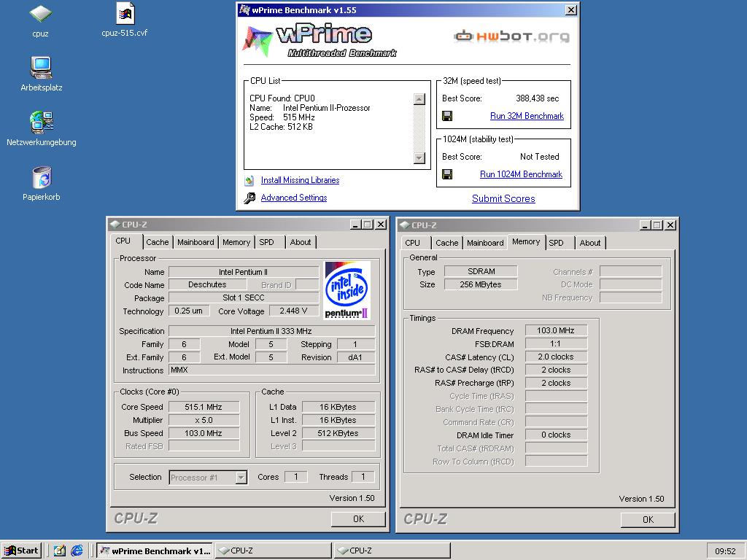Click the memory Type value SDRAM

click(481, 271)
